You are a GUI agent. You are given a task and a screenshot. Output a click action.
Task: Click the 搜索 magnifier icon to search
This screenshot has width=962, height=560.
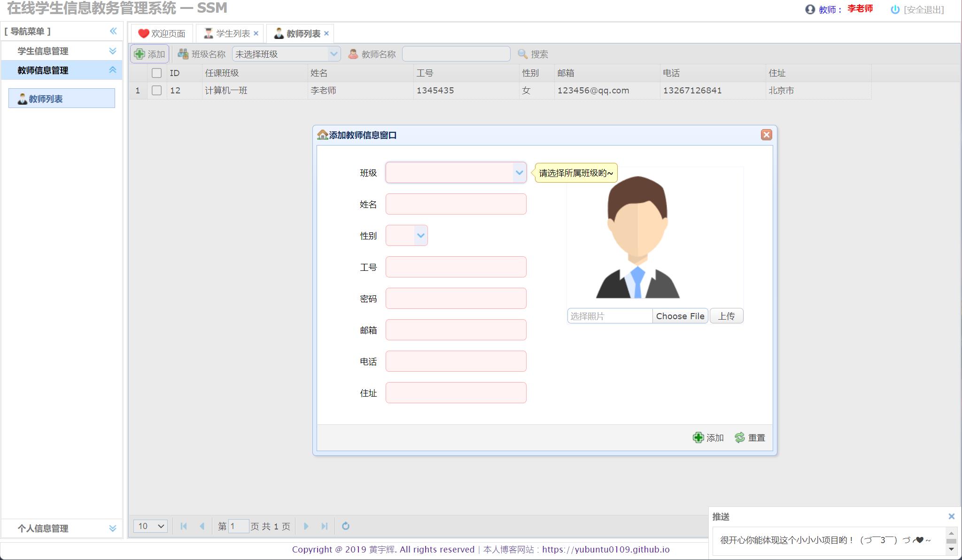point(523,54)
